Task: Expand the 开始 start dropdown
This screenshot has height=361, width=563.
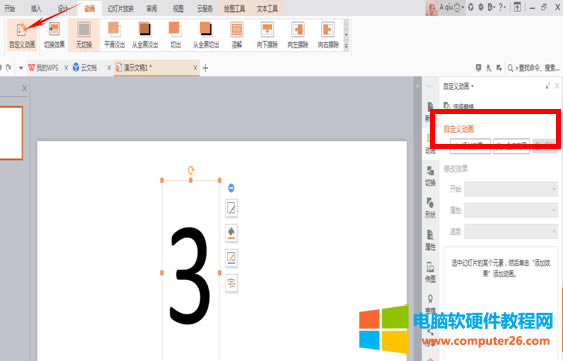Action: click(x=510, y=189)
